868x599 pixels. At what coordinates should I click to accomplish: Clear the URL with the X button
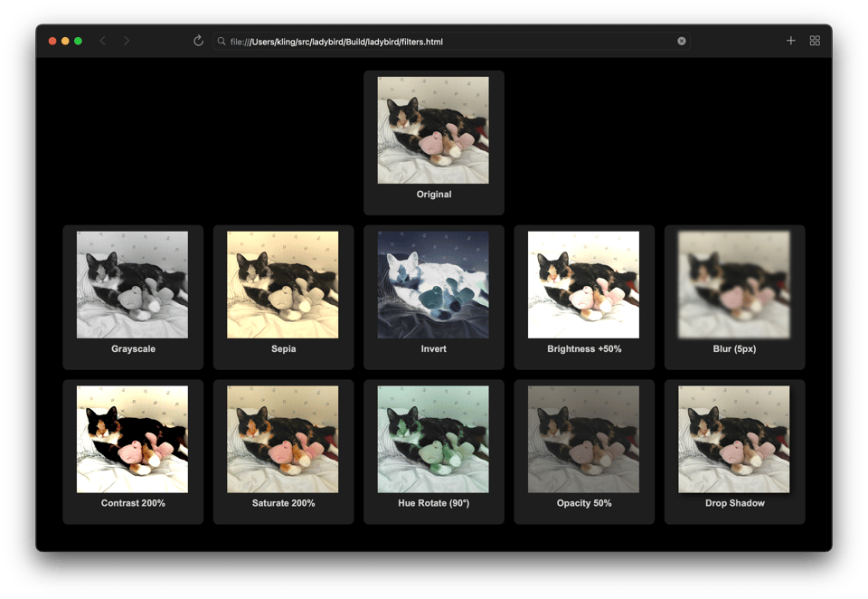point(682,41)
